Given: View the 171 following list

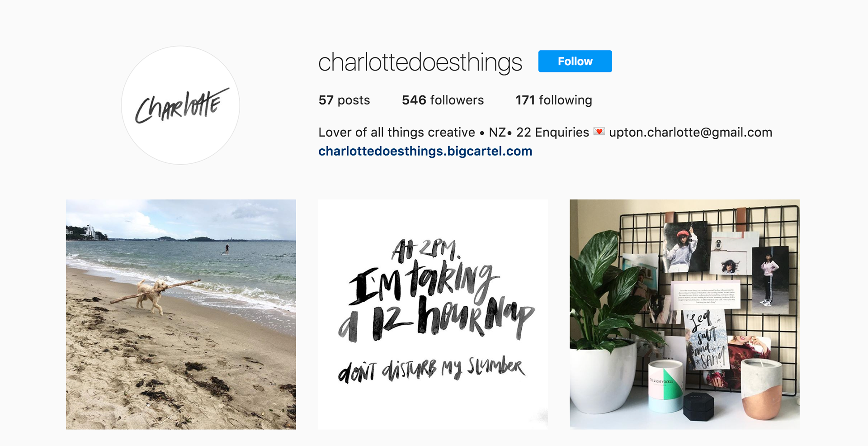Looking at the screenshot, I should tap(554, 100).
